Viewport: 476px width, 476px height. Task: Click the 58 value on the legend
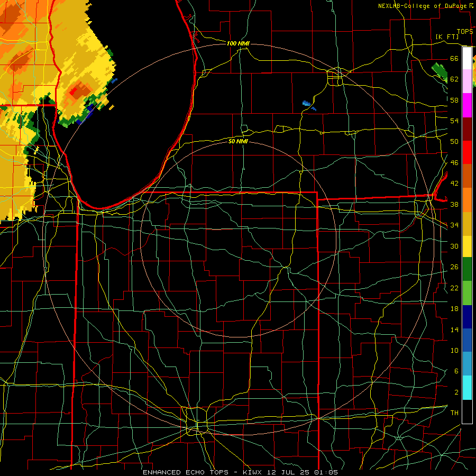[454, 100]
